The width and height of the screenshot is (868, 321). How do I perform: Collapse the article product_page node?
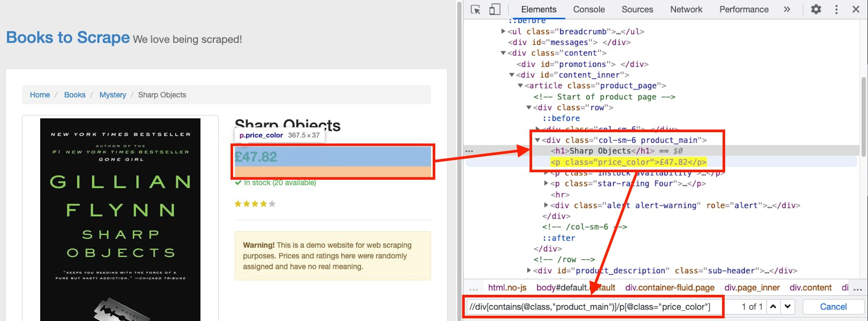(x=520, y=85)
